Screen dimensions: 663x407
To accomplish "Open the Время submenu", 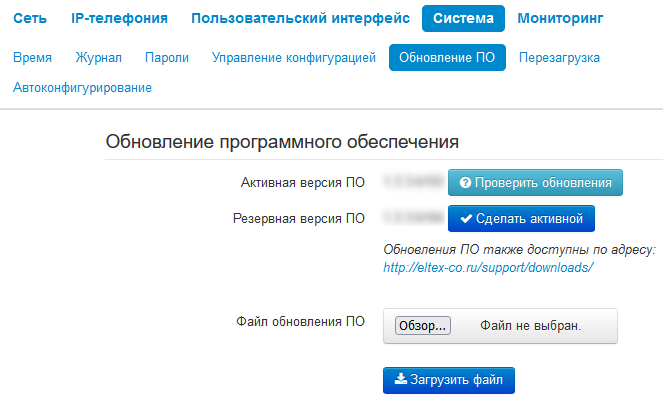I will point(33,58).
